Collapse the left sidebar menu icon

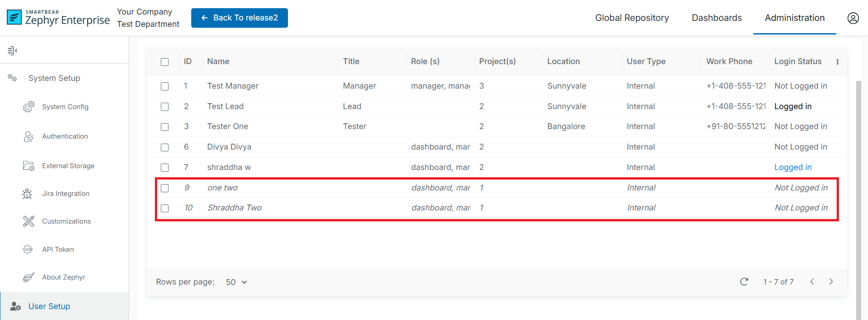(x=12, y=50)
